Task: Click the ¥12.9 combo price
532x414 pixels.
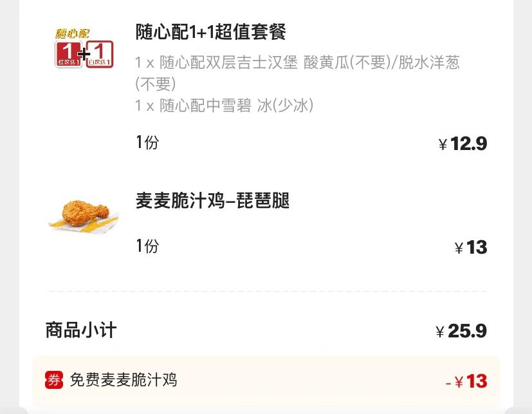Action: pos(463,144)
